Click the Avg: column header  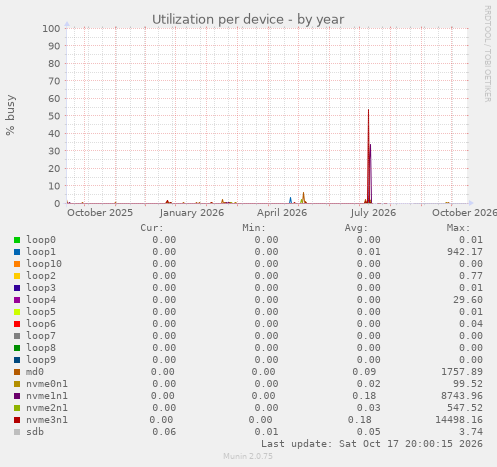click(x=356, y=228)
